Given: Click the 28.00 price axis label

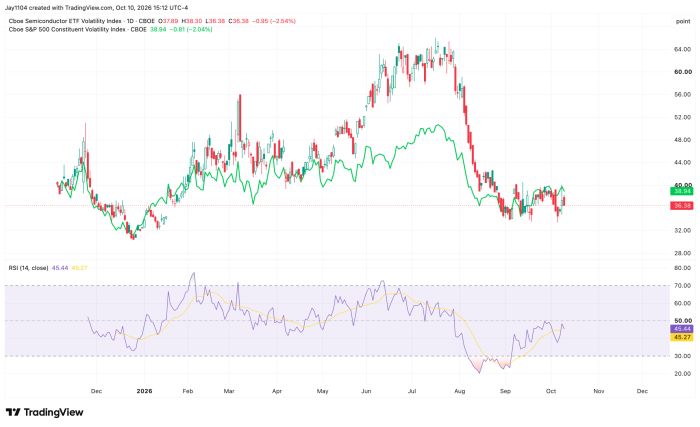Looking at the screenshot, I should tap(683, 253).
